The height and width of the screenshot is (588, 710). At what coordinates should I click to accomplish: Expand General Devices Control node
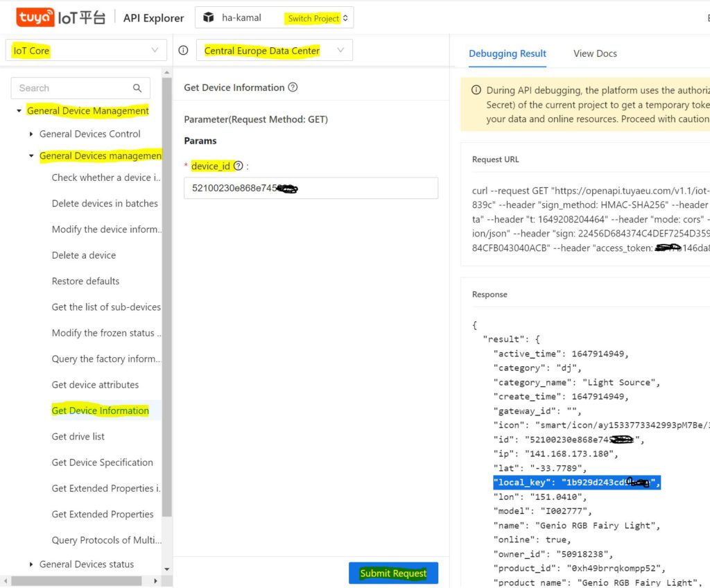[31, 134]
